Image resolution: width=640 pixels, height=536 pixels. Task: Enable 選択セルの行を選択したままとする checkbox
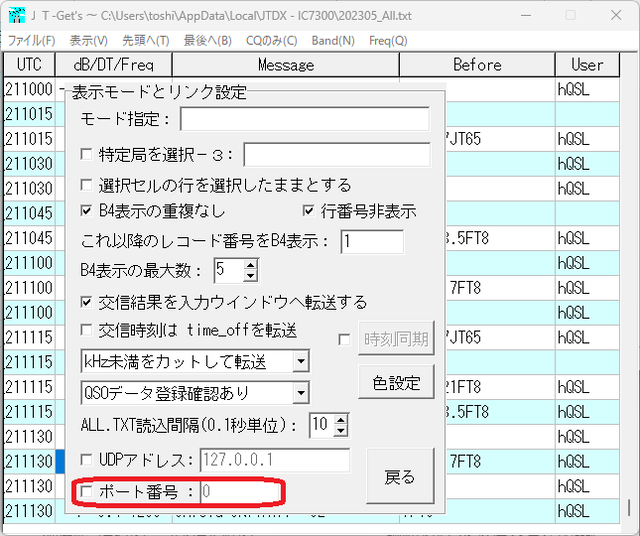click(86, 185)
